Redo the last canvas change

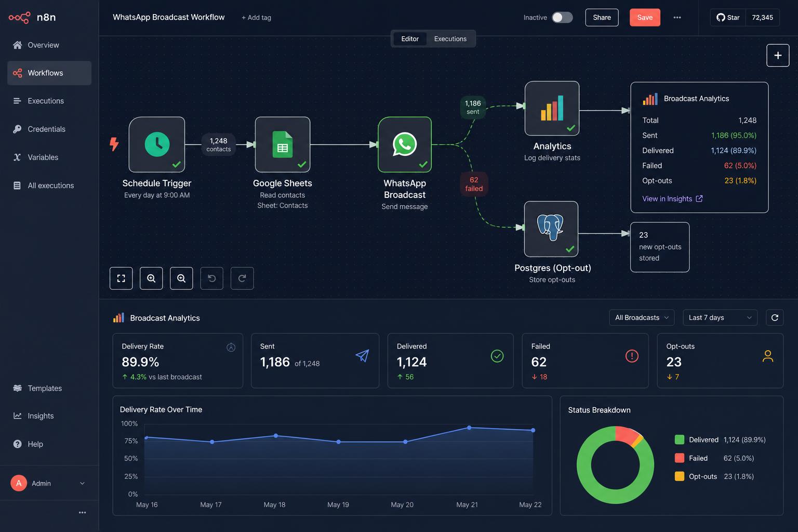click(242, 278)
